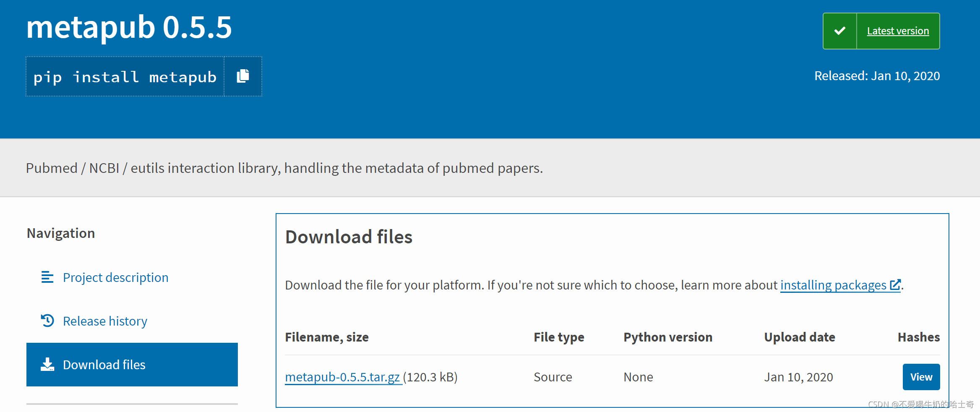This screenshot has width=980, height=412.
Task: Click the checkmark icon on Latest version badge
Action: click(x=840, y=30)
